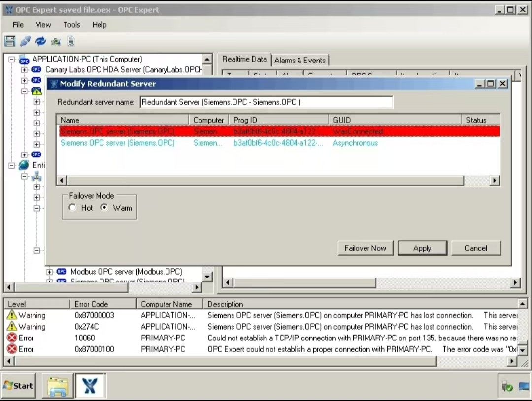Click Apply in Modify Redundant Server
532x401 pixels.
click(x=423, y=248)
